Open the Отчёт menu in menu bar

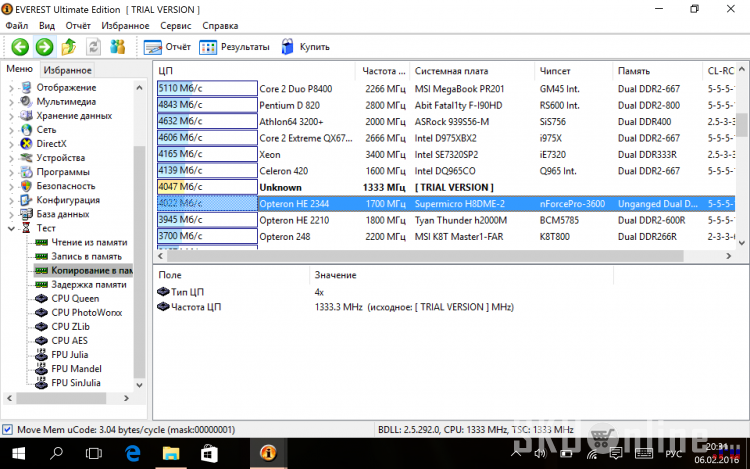(78, 25)
